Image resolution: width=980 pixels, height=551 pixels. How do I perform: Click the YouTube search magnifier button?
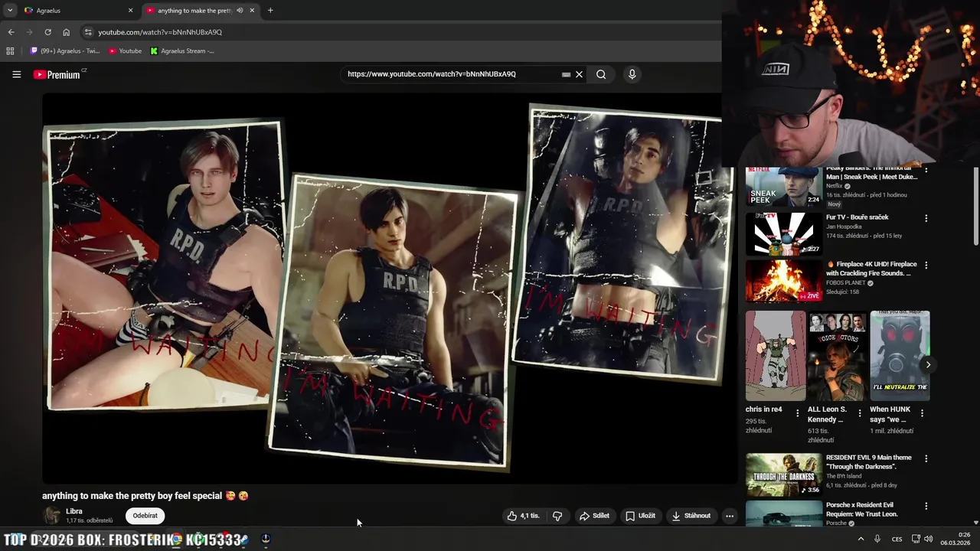[x=601, y=74]
